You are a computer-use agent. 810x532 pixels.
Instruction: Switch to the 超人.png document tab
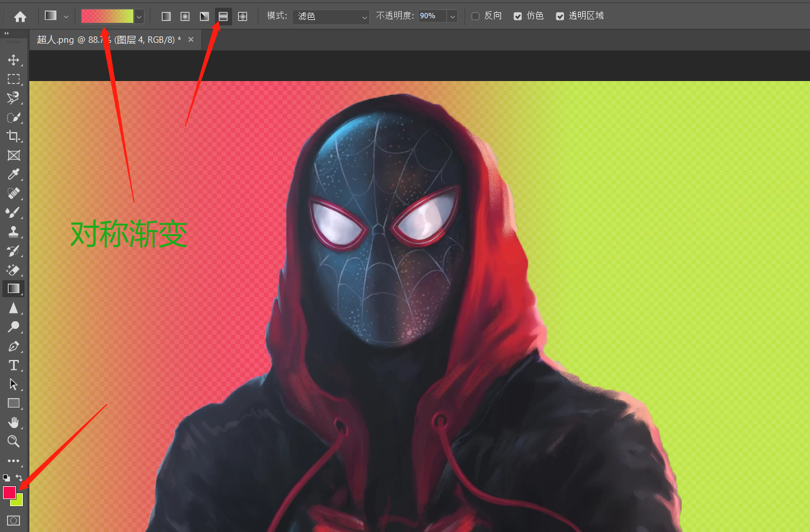pos(109,40)
